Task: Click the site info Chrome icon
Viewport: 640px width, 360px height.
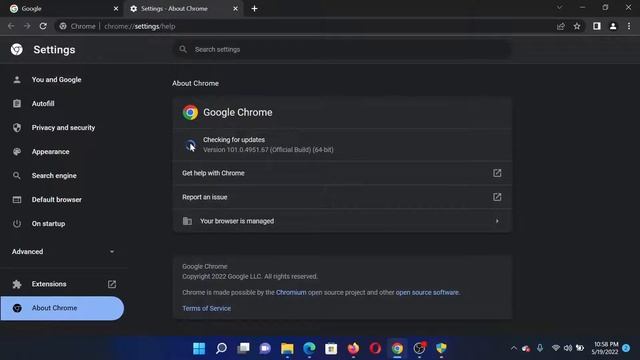Action: 63,26
